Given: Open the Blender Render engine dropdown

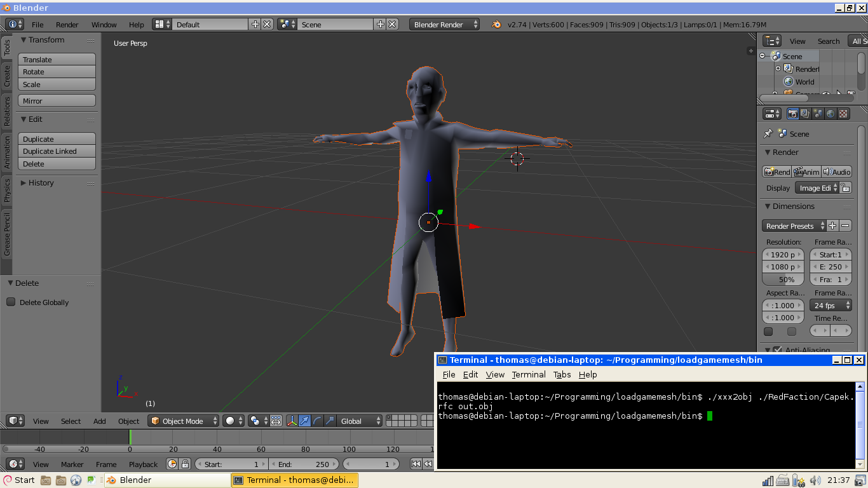Looking at the screenshot, I should pyautogui.click(x=445, y=24).
